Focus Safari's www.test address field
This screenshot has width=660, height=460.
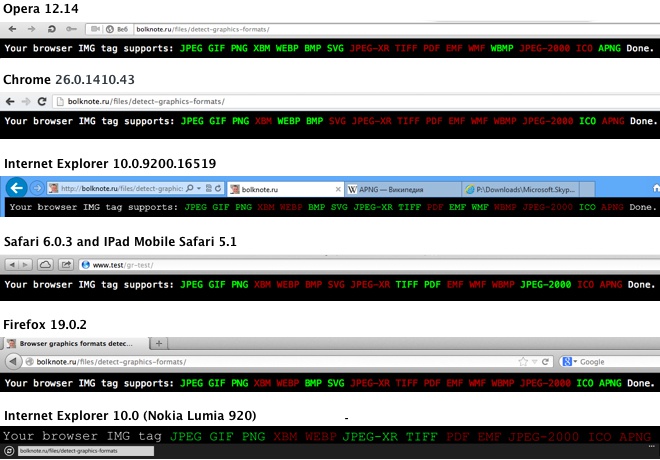tap(369, 265)
